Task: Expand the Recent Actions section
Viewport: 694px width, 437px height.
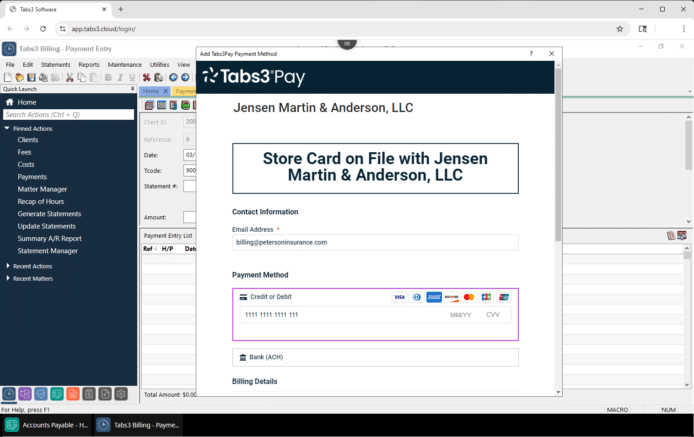Action: (8, 266)
